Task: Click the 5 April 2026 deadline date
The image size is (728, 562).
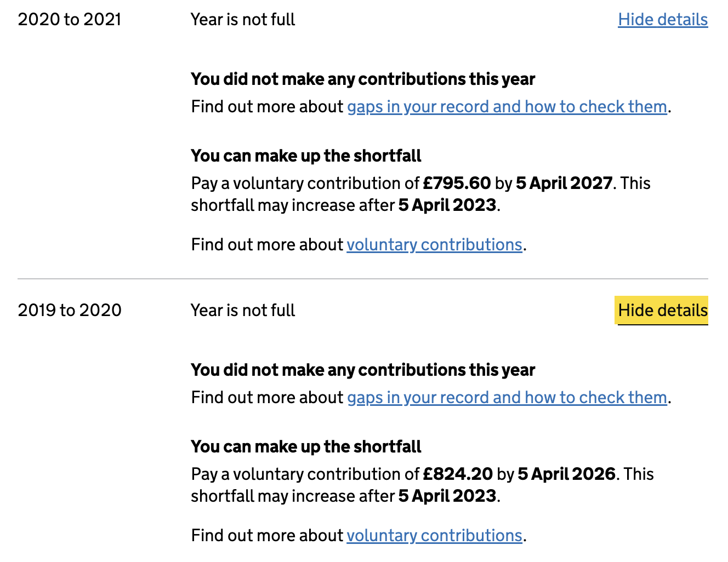Action: click(x=566, y=474)
